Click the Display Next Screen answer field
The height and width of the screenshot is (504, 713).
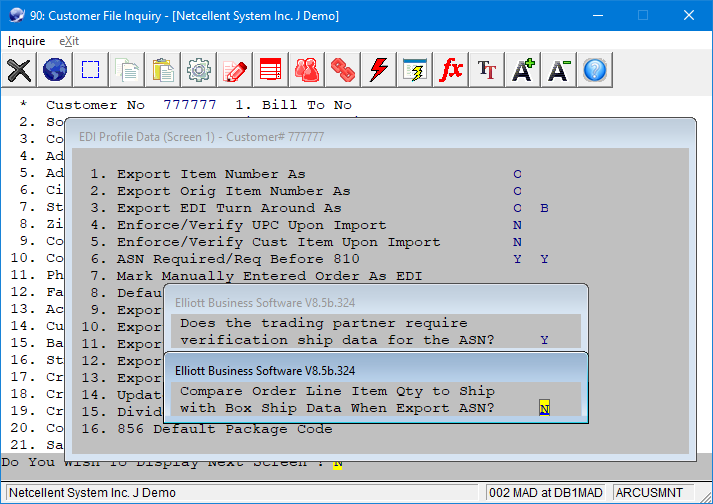coord(338,463)
